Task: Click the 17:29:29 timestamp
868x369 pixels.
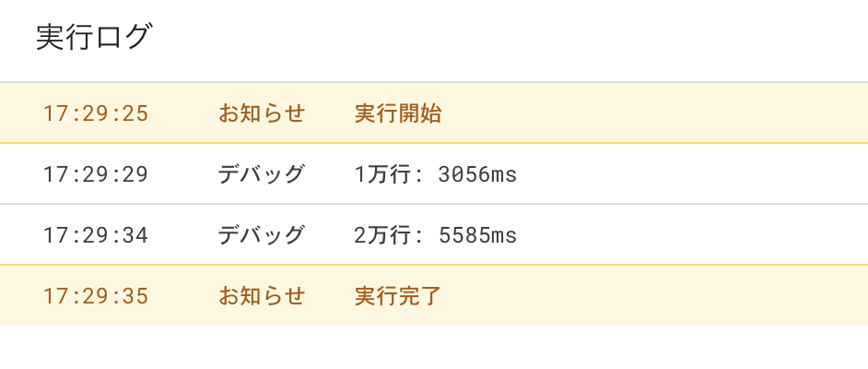Action: tap(96, 174)
